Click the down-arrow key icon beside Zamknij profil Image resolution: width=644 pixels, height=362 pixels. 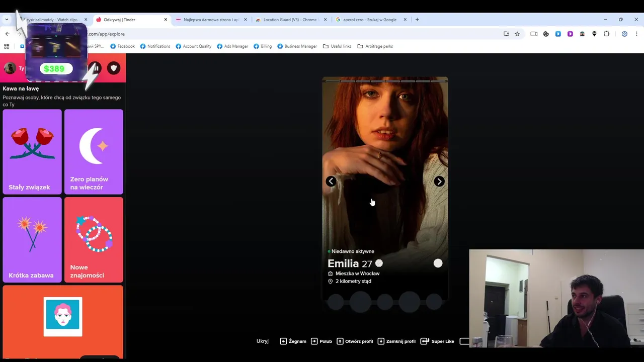(381, 341)
